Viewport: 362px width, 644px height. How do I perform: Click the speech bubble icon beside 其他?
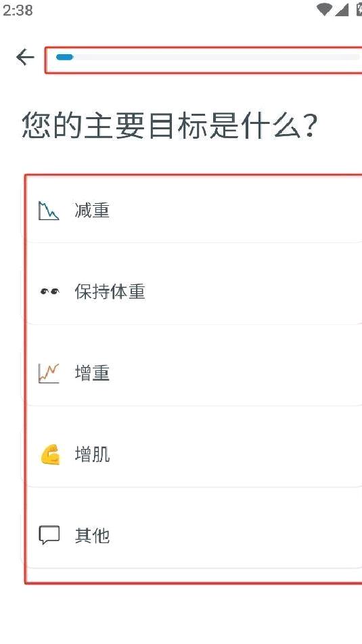point(49,536)
